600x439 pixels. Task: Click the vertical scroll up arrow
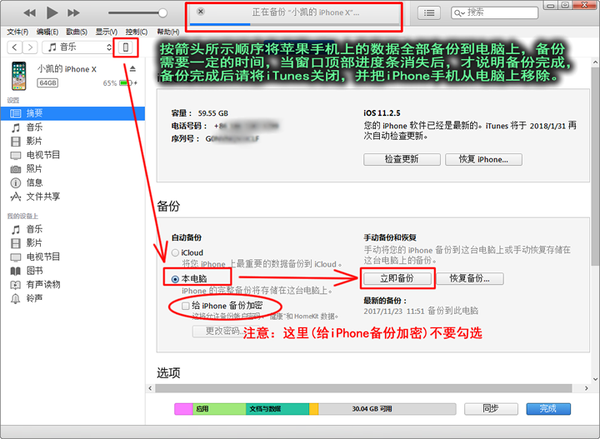(x=595, y=62)
